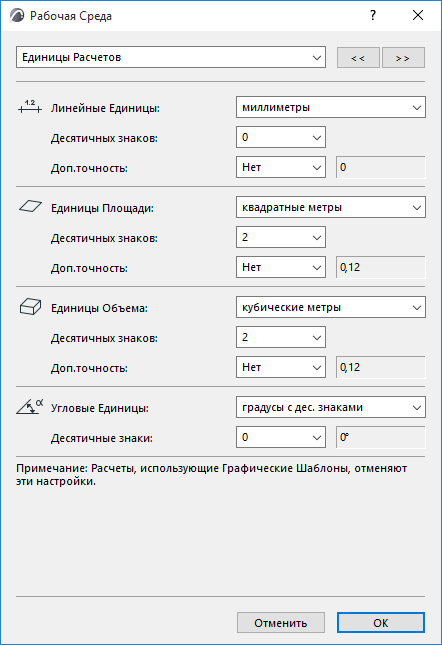Go to next settings page with >>
This screenshot has height=645, width=442.
click(403, 58)
